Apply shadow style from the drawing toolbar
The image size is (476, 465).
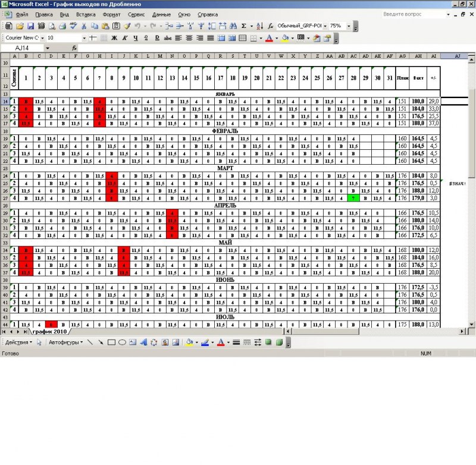pos(268,342)
